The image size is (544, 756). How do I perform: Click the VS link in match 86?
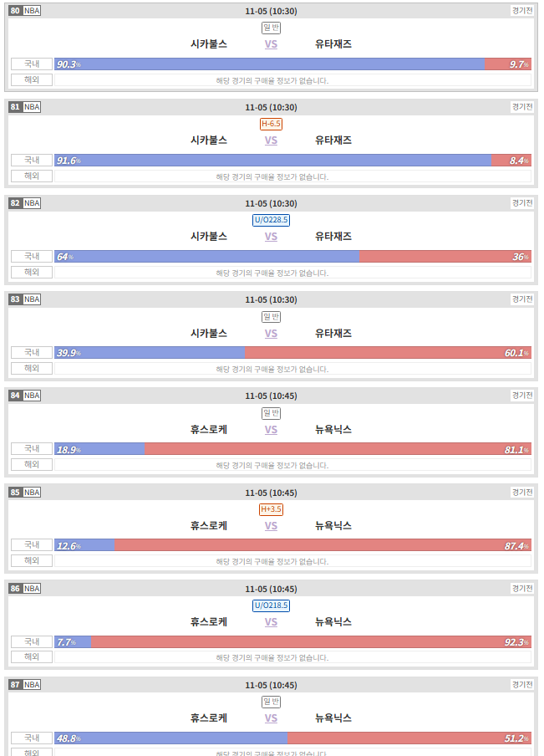[x=271, y=622]
